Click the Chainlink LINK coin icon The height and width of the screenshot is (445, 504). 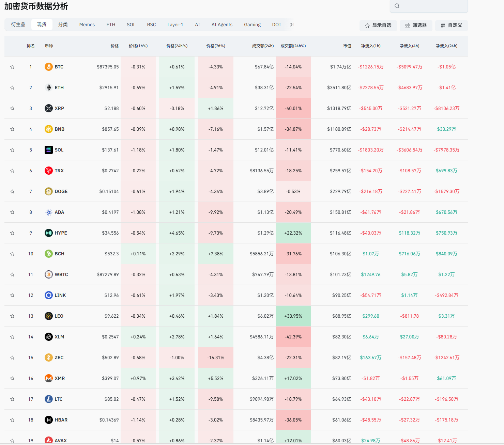(x=49, y=295)
